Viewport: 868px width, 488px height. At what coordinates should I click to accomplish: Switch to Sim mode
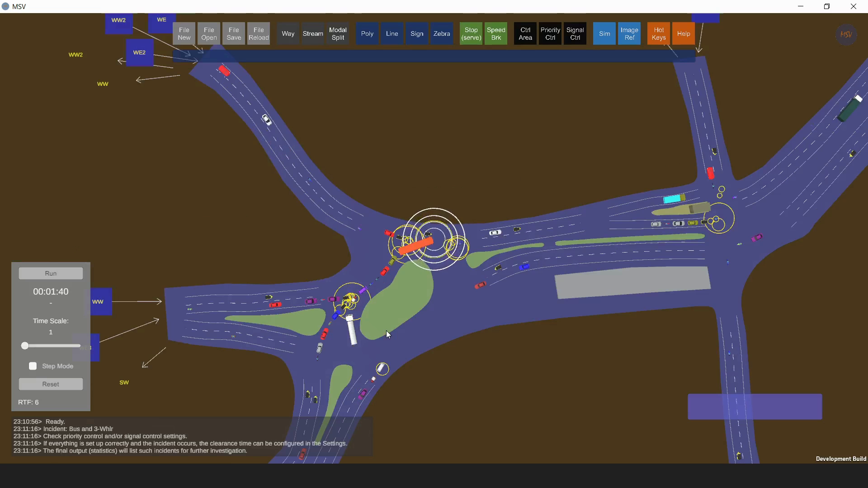[604, 34]
